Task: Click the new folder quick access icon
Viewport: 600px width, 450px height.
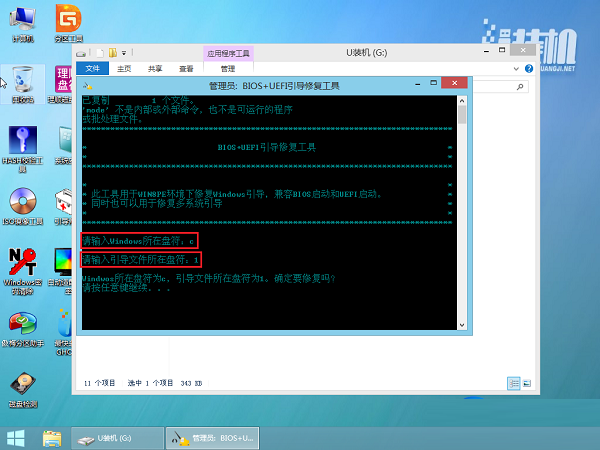Action: coord(112,53)
